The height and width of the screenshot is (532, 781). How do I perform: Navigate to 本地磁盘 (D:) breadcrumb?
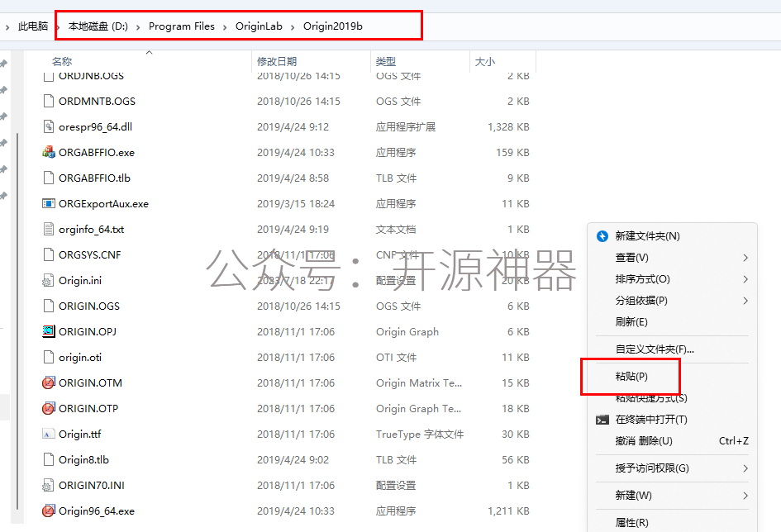tap(98, 26)
